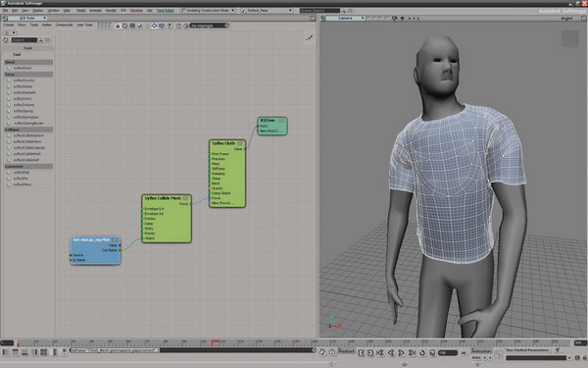Click the Stiffness port on Syflex Cloth

click(210, 169)
